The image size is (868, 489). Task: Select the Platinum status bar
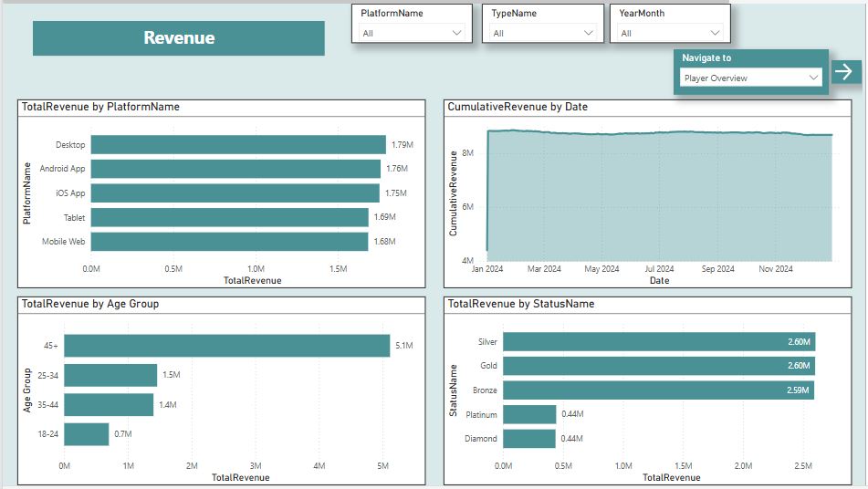529,414
